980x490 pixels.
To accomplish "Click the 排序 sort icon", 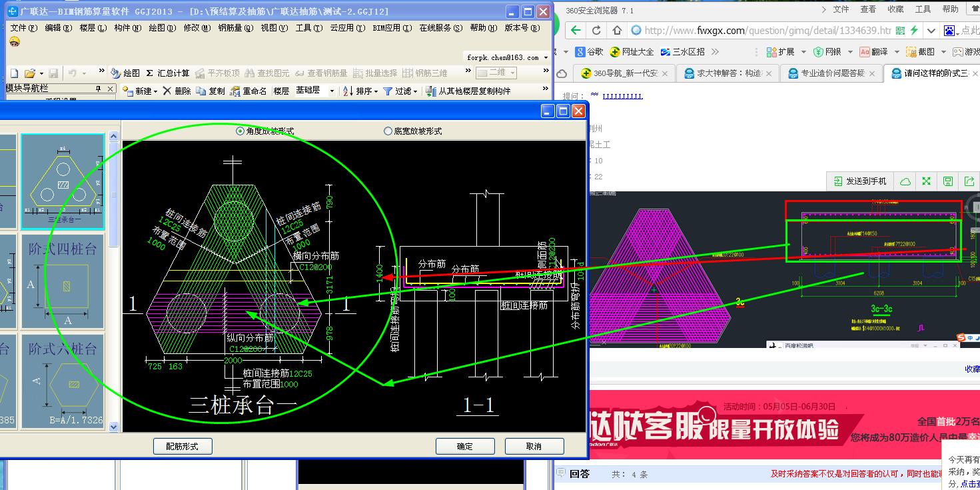I will click(x=348, y=91).
